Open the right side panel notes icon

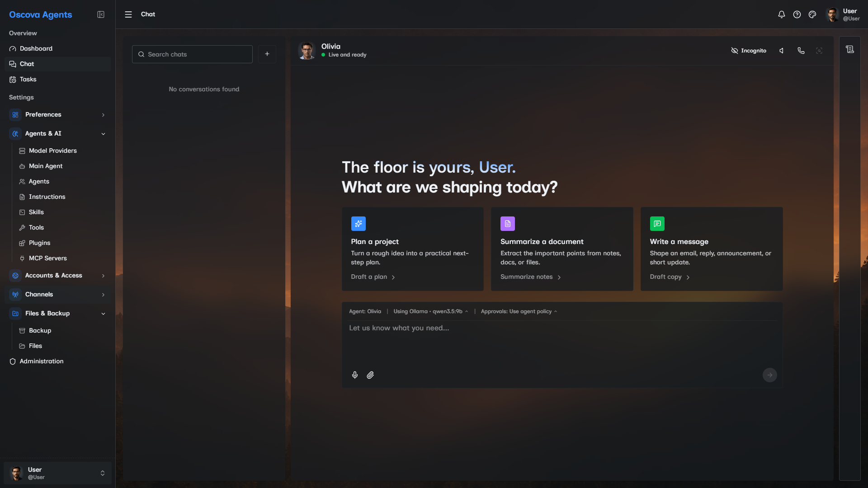click(x=850, y=49)
